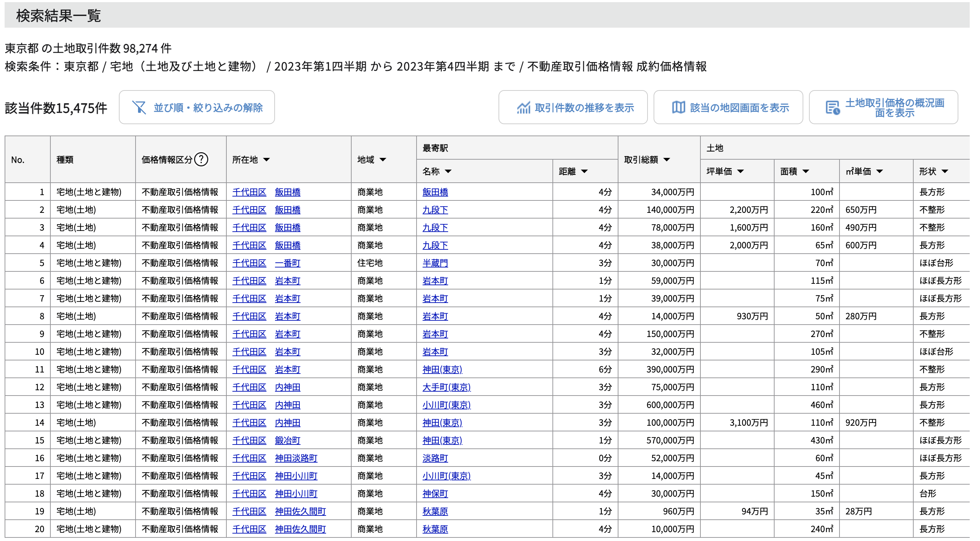The width and height of the screenshot is (980, 541).
Task: Open 岩本町 station link in row 8
Action: tap(436, 316)
